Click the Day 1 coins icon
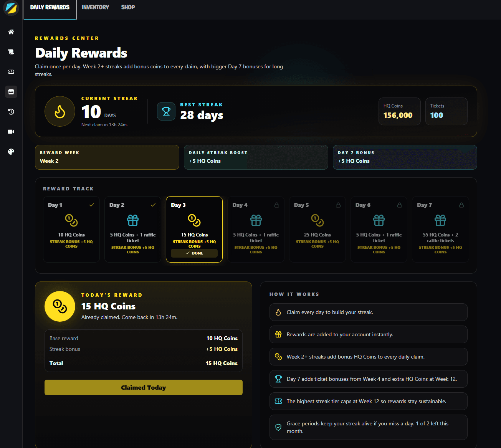This screenshot has width=501, height=448. (x=71, y=220)
